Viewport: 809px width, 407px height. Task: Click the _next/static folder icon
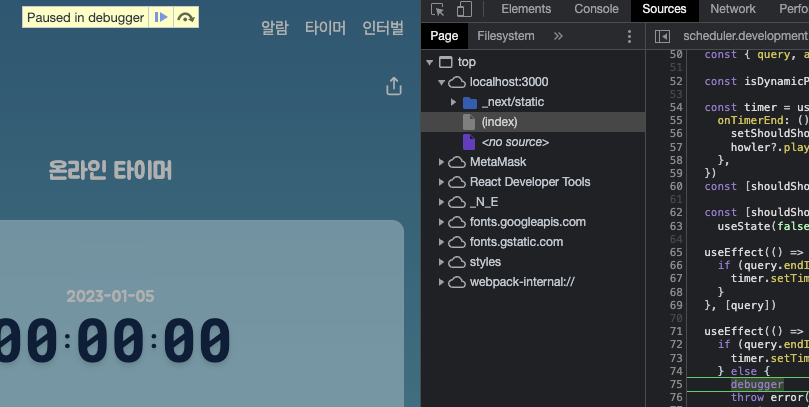[x=470, y=102]
